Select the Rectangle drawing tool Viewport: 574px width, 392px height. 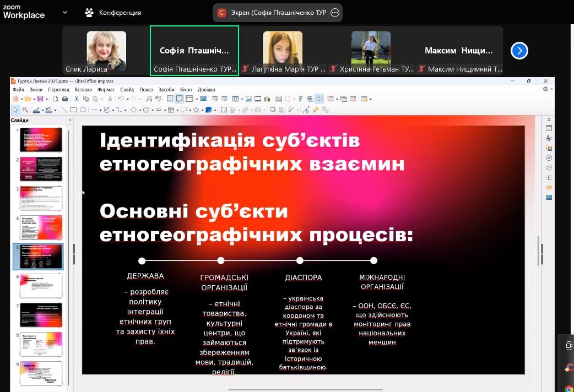pyautogui.click(x=73, y=110)
